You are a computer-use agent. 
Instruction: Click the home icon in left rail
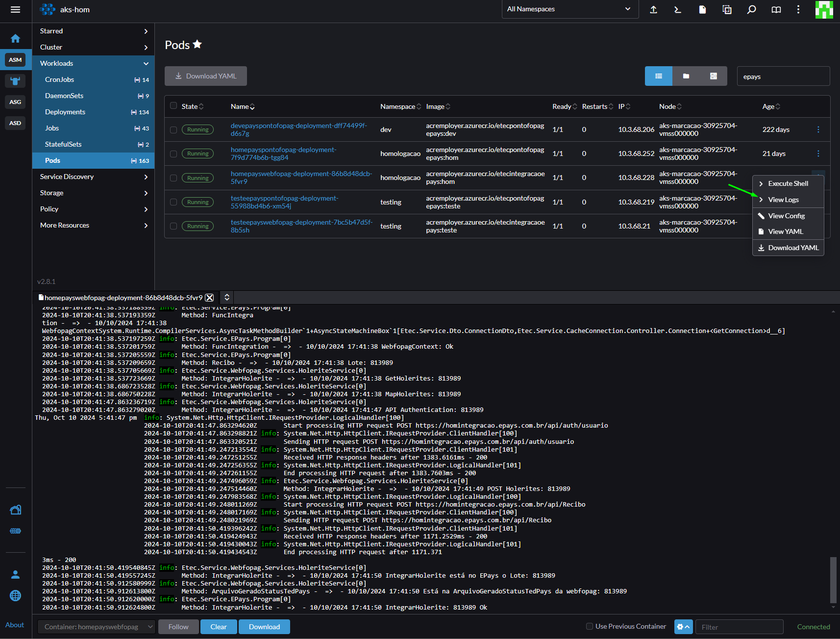click(x=16, y=38)
